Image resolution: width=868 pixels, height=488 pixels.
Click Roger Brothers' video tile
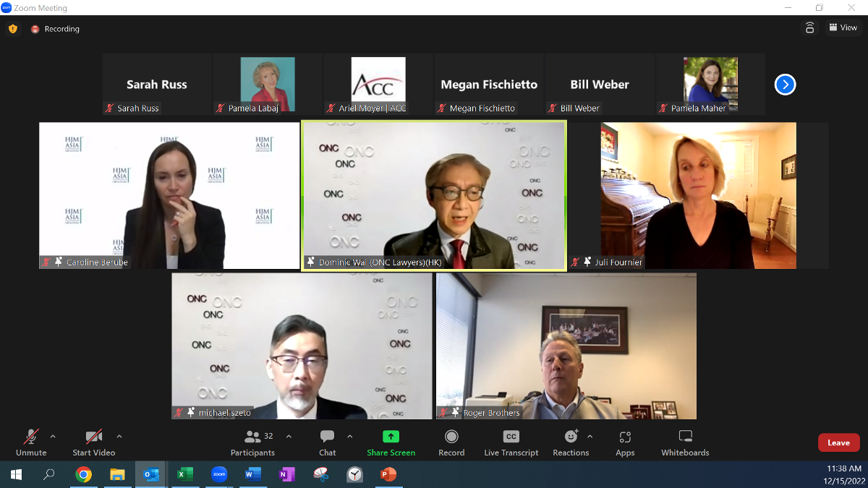(566, 346)
